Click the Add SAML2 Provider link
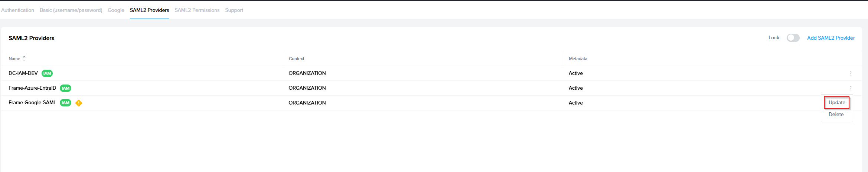This screenshot has height=172, width=868. 831,38
